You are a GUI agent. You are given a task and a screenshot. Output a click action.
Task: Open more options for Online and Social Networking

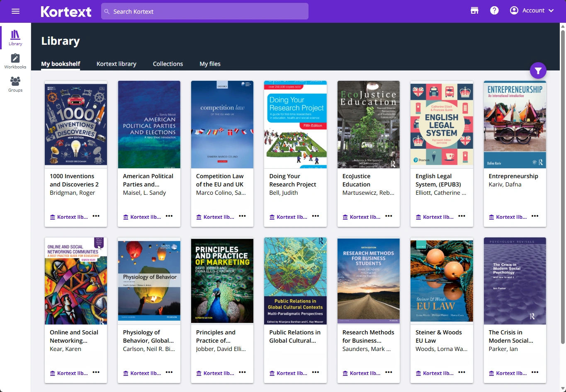coord(96,373)
